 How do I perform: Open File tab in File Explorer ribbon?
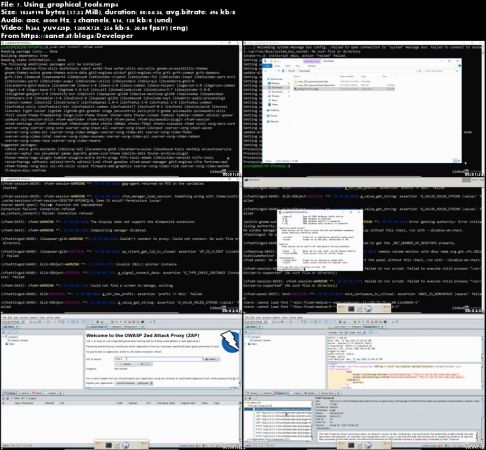tap(268, 66)
